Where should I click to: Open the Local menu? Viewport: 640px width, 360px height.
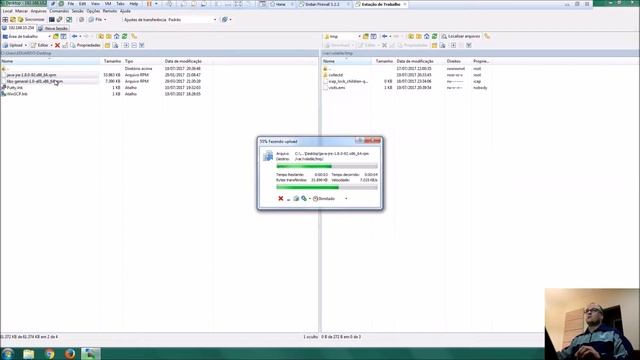point(8,11)
